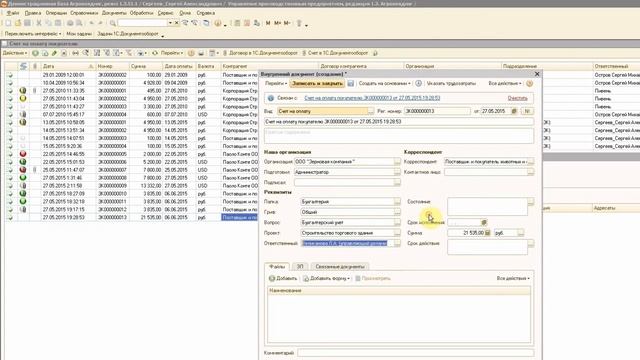Click Добавить форму button in Файлы tab
The image size is (640, 360).
(x=327, y=278)
